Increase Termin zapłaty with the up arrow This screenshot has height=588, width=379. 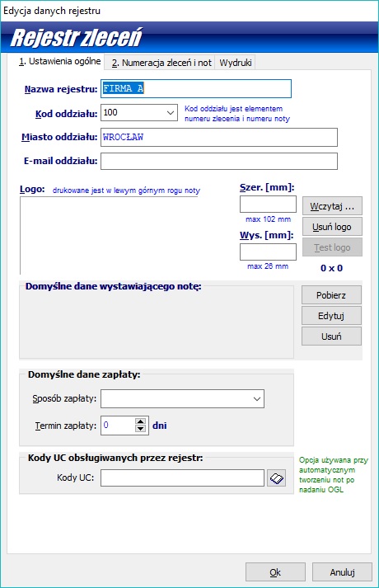pyautogui.click(x=140, y=422)
